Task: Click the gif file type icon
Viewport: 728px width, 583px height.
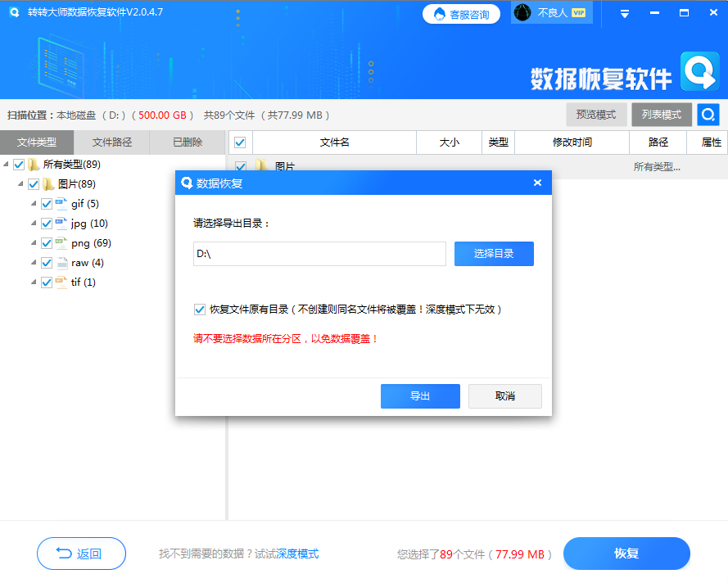Action: click(60, 203)
